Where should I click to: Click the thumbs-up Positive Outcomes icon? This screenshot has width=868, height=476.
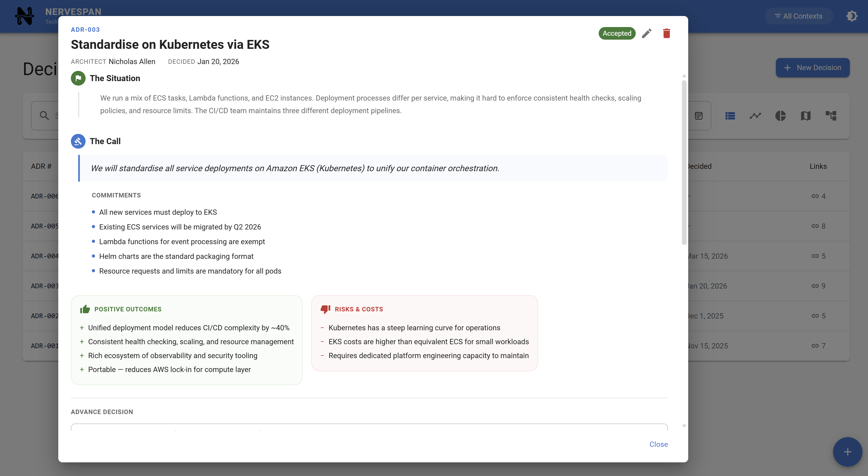click(85, 309)
